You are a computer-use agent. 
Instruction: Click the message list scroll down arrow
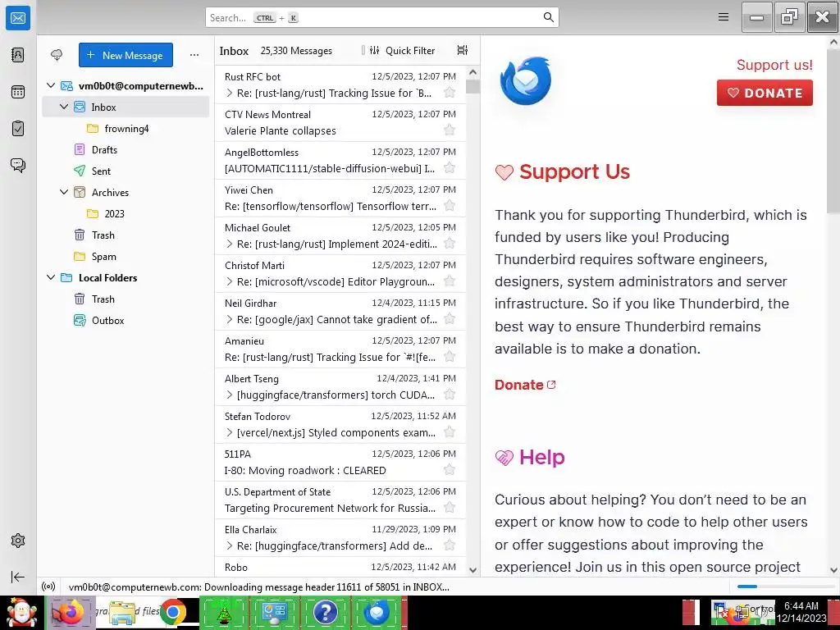pyautogui.click(x=472, y=570)
